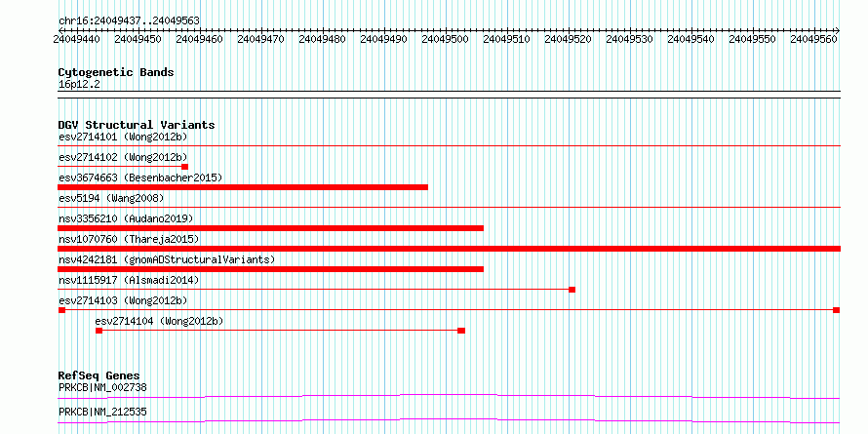Click ruler tick label 24049470
Image resolution: width=868 pixels, height=434 pixels.
click(x=260, y=39)
